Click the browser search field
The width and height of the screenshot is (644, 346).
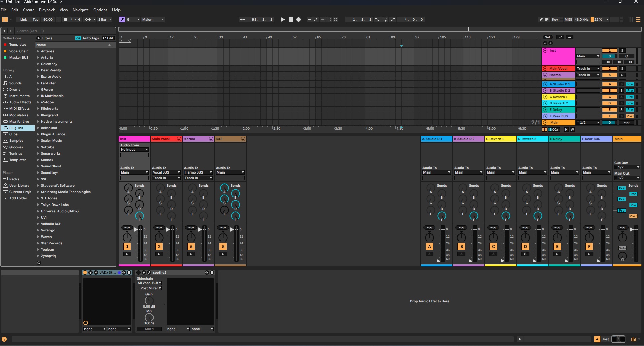click(65, 31)
